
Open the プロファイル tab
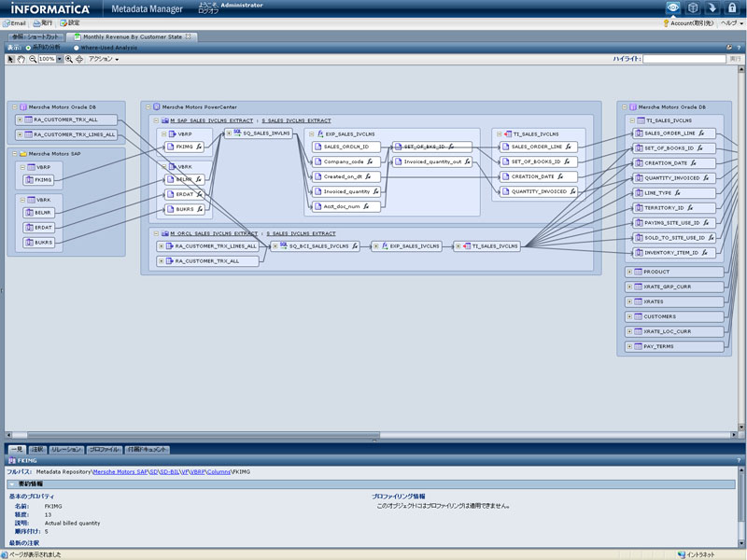[x=104, y=450]
